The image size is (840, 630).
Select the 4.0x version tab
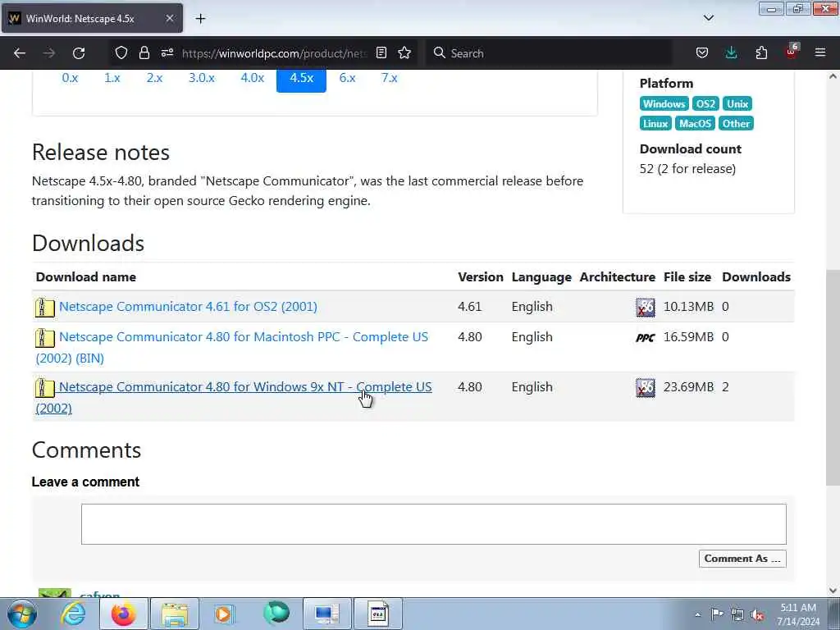pyautogui.click(x=253, y=78)
